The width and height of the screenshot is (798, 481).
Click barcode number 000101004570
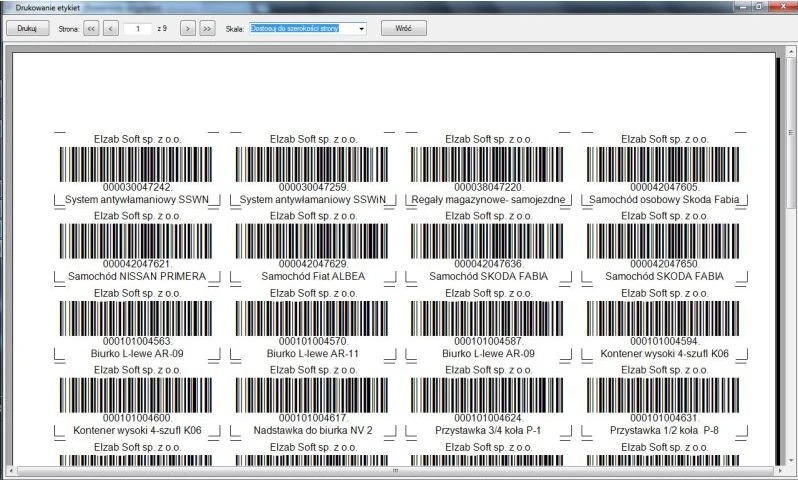pos(313,341)
